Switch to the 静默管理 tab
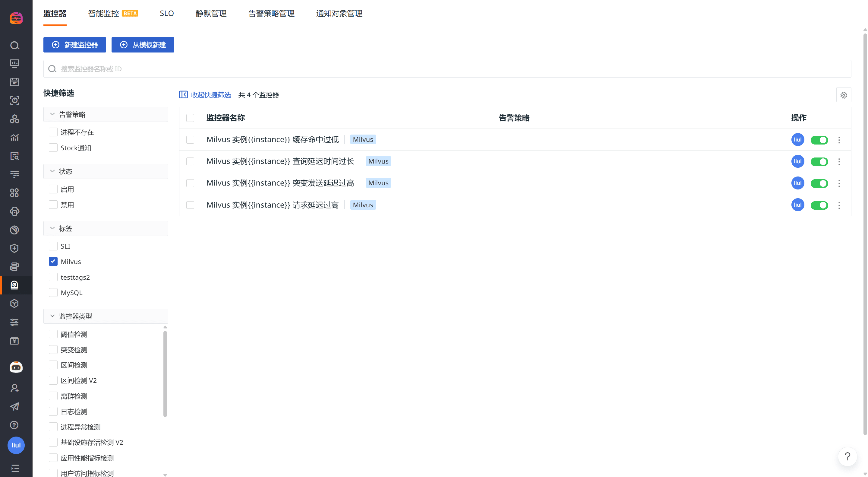The height and width of the screenshot is (477, 868). tap(211, 14)
